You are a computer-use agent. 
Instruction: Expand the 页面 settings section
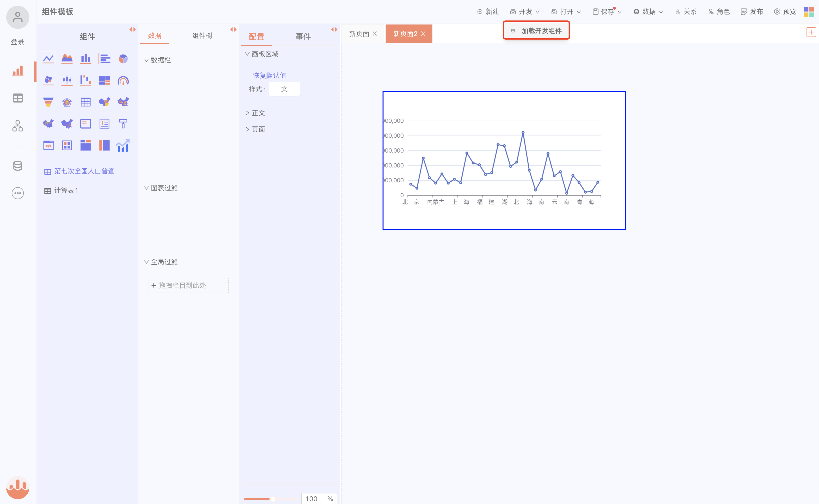tap(255, 129)
